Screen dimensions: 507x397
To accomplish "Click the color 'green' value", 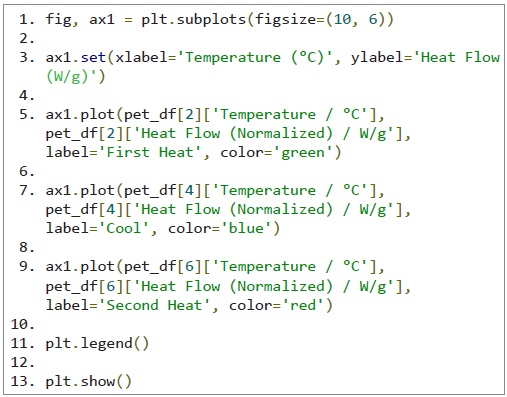I will (x=302, y=153).
